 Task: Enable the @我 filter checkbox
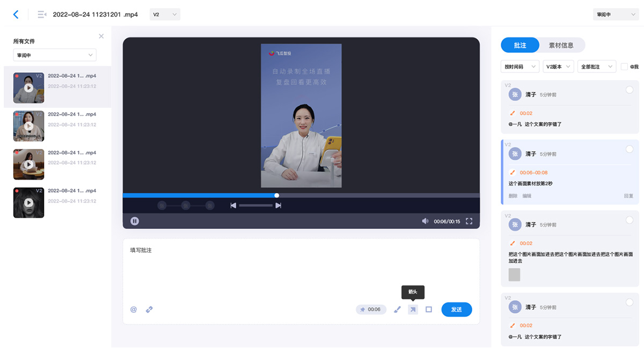point(623,66)
